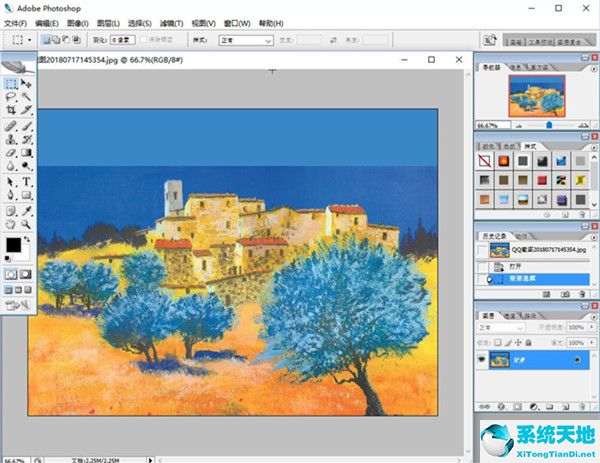This screenshot has width=600, height=463.
Task: Swap foreground and background colors
Action: point(27,239)
